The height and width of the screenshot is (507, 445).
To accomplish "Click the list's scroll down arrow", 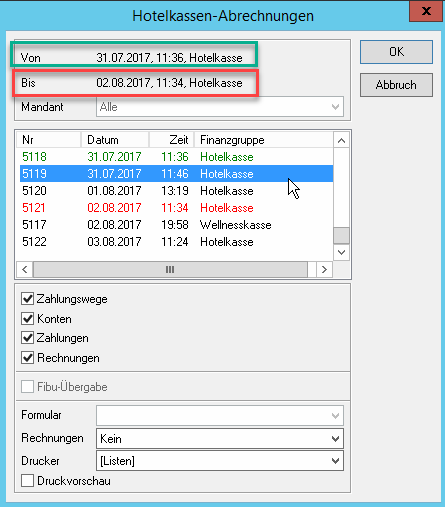I will click(x=341, y=252).
